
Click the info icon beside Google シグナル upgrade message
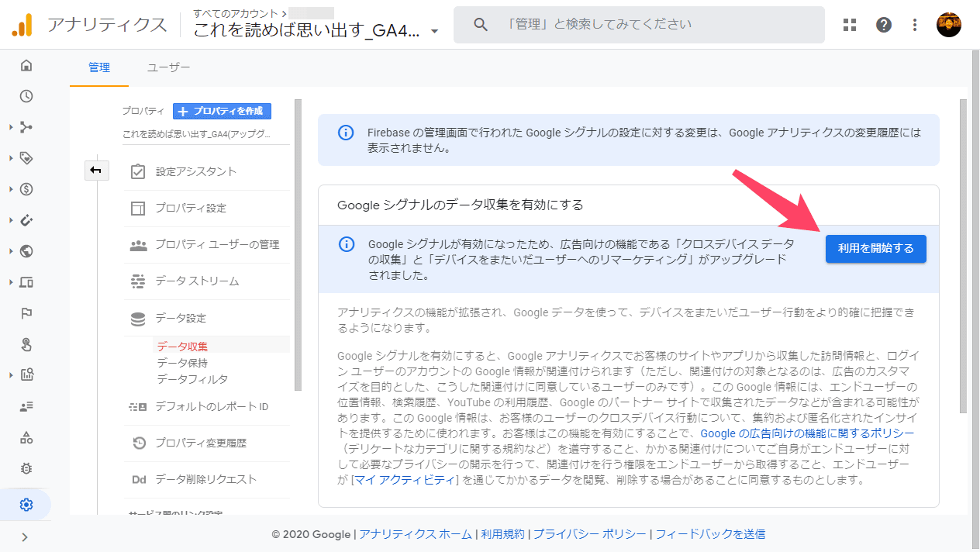click(x=346, y=244)
